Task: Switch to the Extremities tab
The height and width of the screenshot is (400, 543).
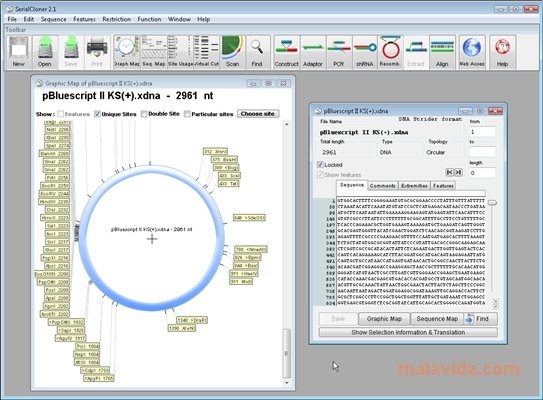Action: 414,186
